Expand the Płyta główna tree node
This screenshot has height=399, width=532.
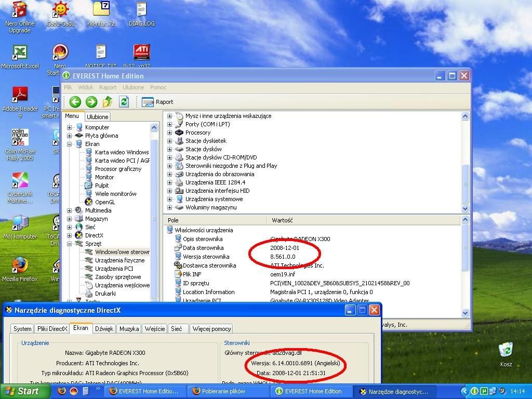click(69, 136)
